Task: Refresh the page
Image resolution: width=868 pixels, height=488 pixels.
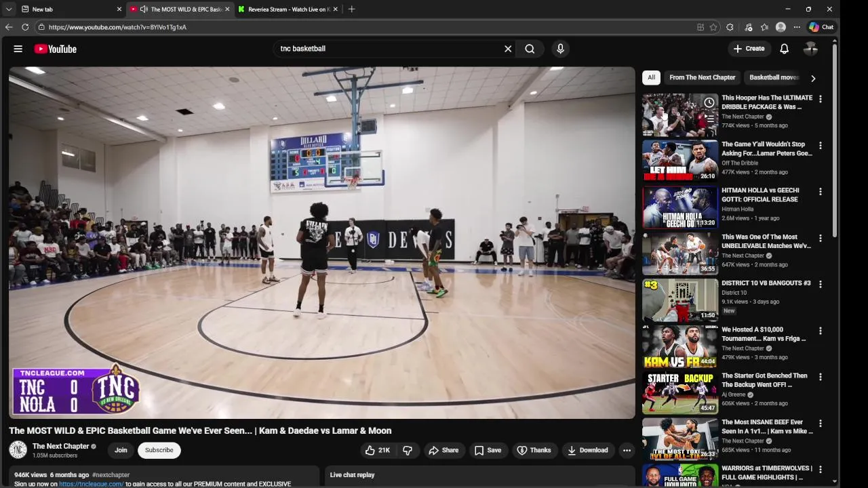Action: pos(25,27)
